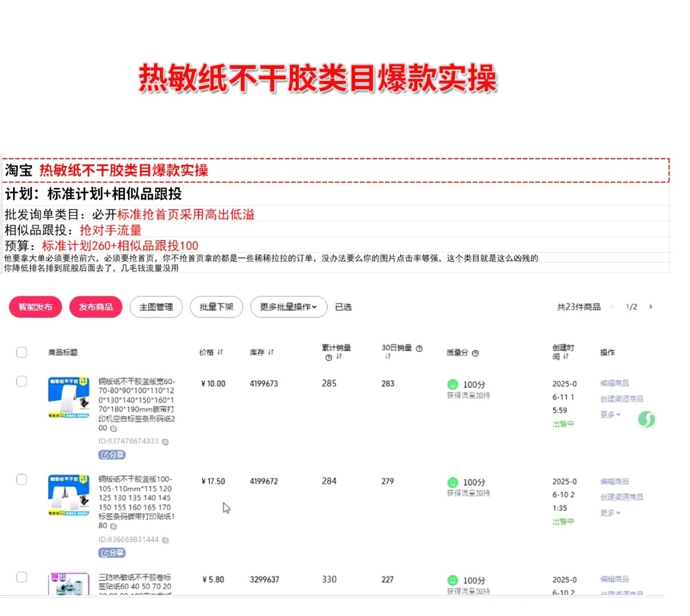Select checkbox for ¥17.50 铜版纸 product
This screenshot has height=616, width=690.
pos(22,479)
